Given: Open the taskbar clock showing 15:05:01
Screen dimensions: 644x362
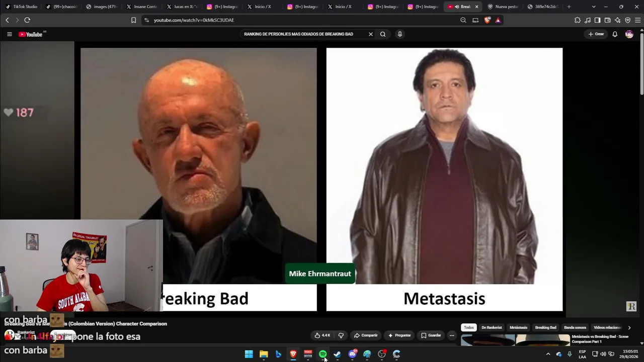Looking at the screenshot, I should [630, 354].
